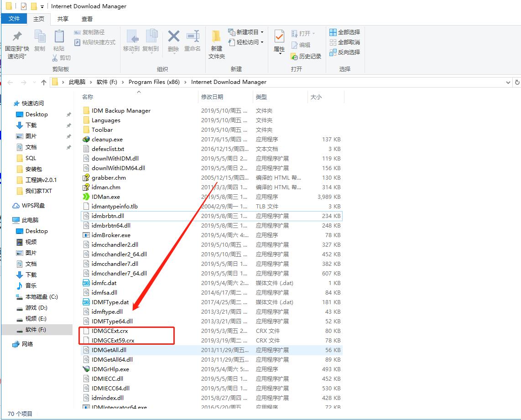The height and width of the screenshot is (420, 521).
Task: Select 此电脑 in navigation pane
Action: click(x=30, y=220)
